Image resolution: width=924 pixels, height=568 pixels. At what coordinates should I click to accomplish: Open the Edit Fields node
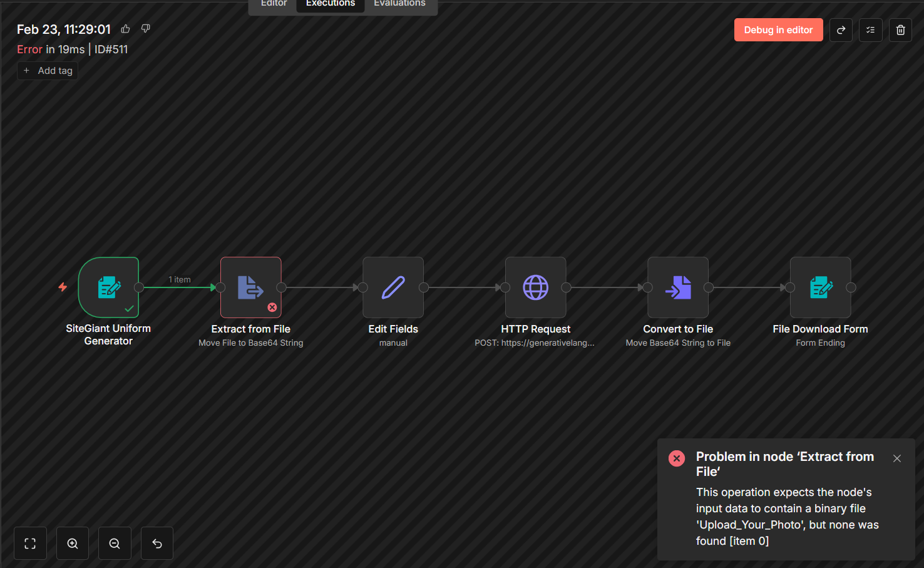pos(393,287)
